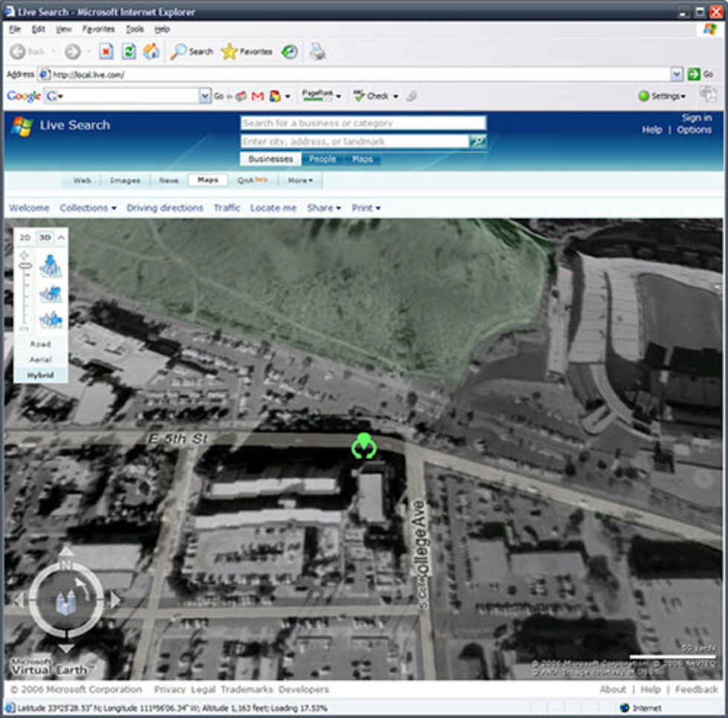Click the Sign in link
The width and height of the screenshot is (728, 718).
click(x=696, y=117)
